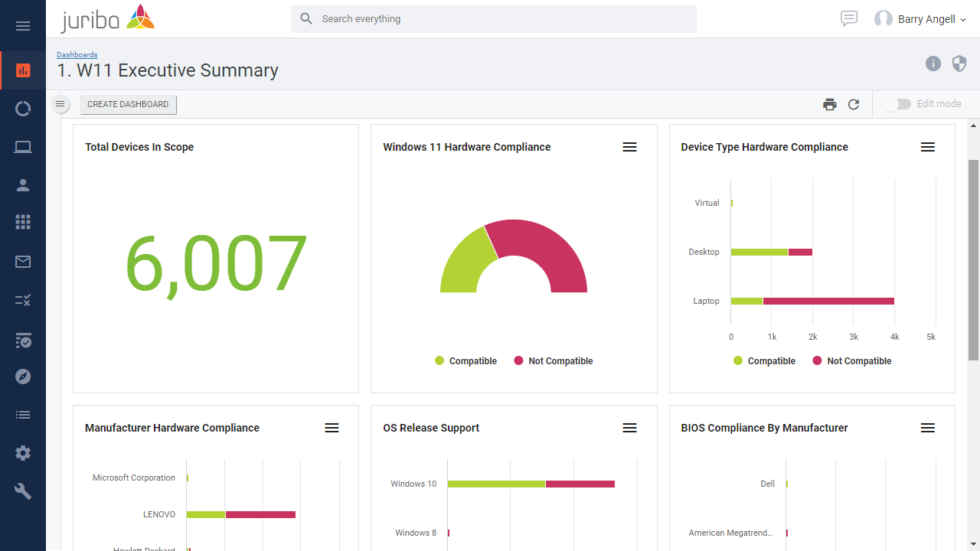Open the users sidebar icon
The width and height of the screenshot is (980, 551).
point(23,185)
